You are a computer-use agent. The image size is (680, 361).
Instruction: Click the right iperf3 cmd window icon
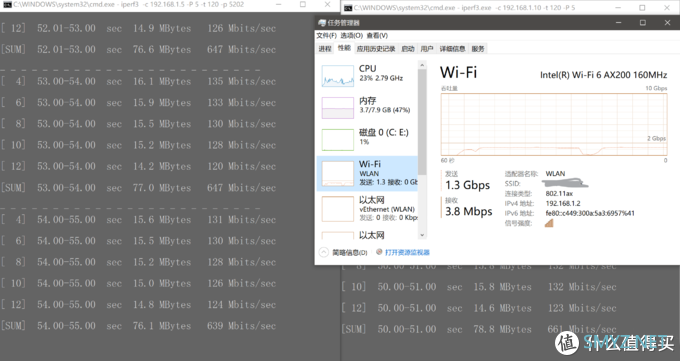point(347,8)
